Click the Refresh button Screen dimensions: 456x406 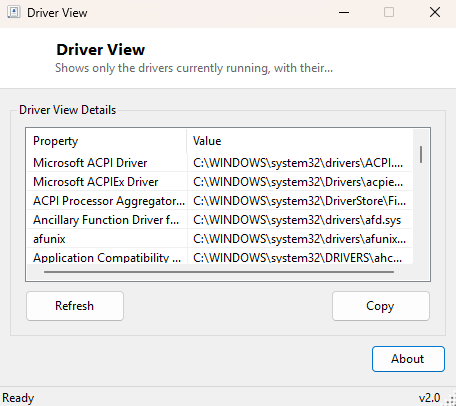[x=75, y=306]
